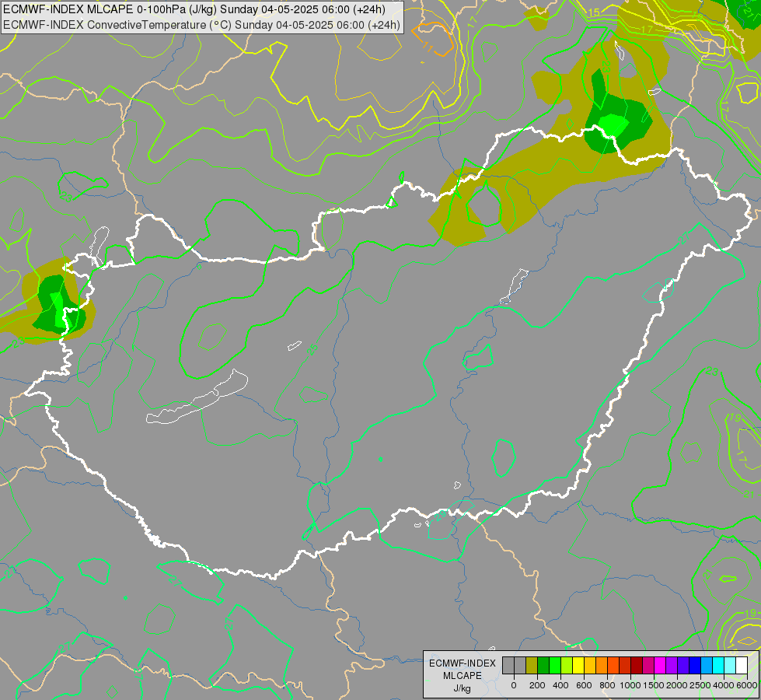
Task: Click the 'ConvectiveTemperature (°C)' title text
Action: point(159,25)
